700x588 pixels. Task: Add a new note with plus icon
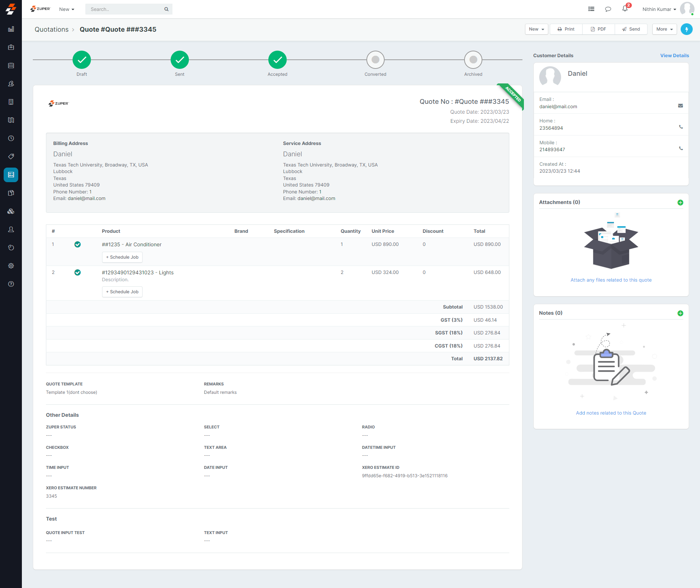[x=680, y=313]
